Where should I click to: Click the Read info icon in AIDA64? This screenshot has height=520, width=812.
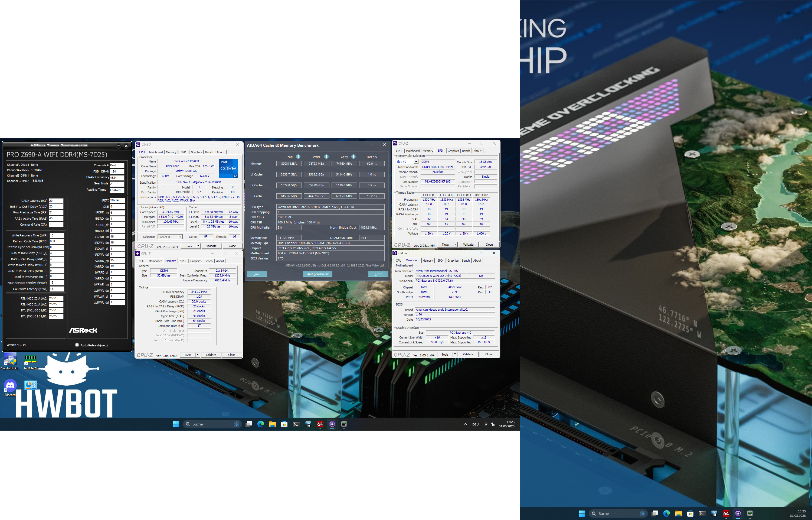click(x=298, y=157)
